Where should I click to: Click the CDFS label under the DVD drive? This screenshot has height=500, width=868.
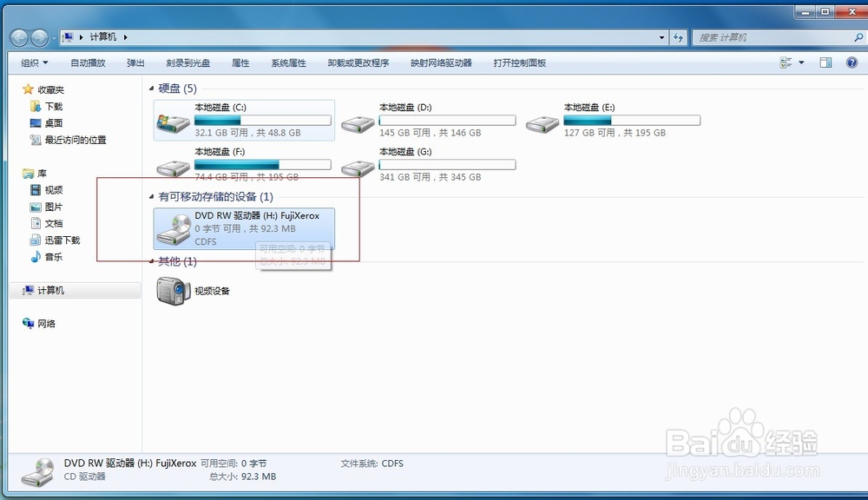tap(206, 241)
